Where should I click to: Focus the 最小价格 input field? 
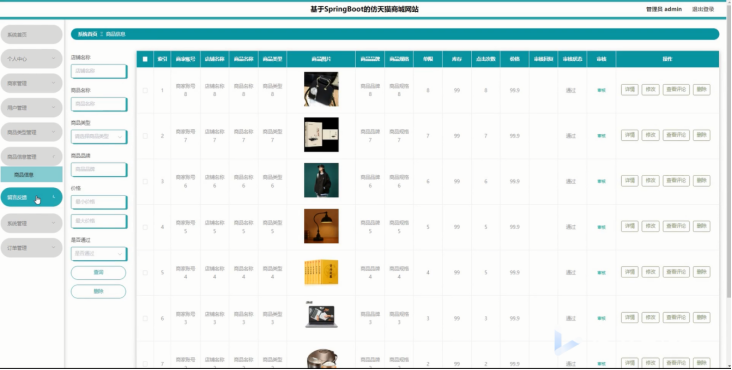pyautogui.click(x=99, y=202)
